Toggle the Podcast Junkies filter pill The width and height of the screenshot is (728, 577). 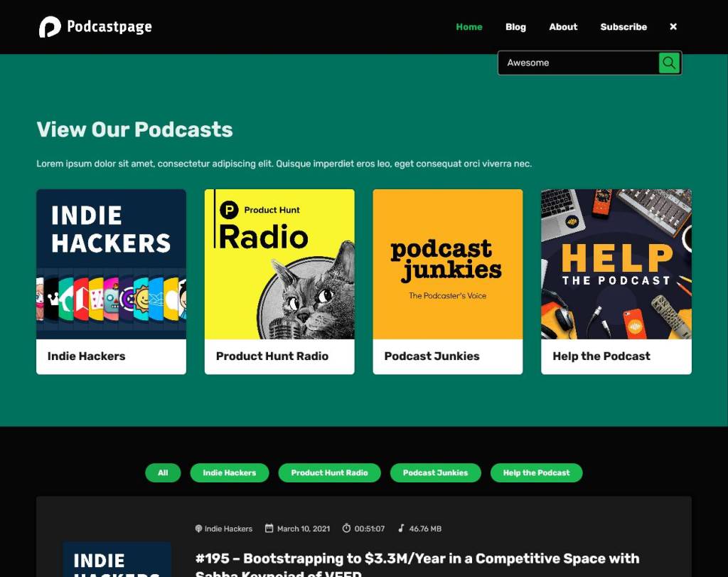(x=435, y=472)
